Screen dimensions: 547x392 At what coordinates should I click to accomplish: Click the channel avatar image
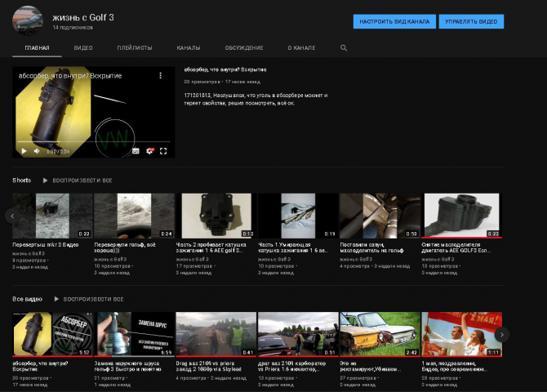(x=28, y=20)
